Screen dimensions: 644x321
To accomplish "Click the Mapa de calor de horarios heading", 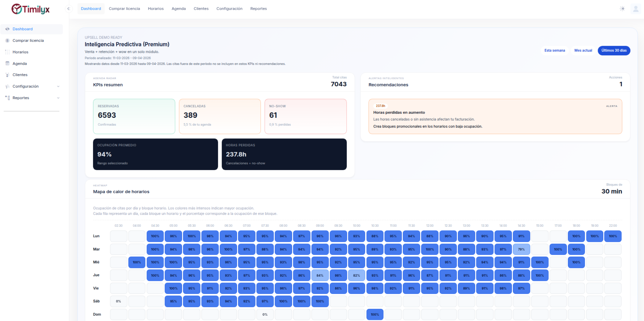I will click(x=121, y=192).
